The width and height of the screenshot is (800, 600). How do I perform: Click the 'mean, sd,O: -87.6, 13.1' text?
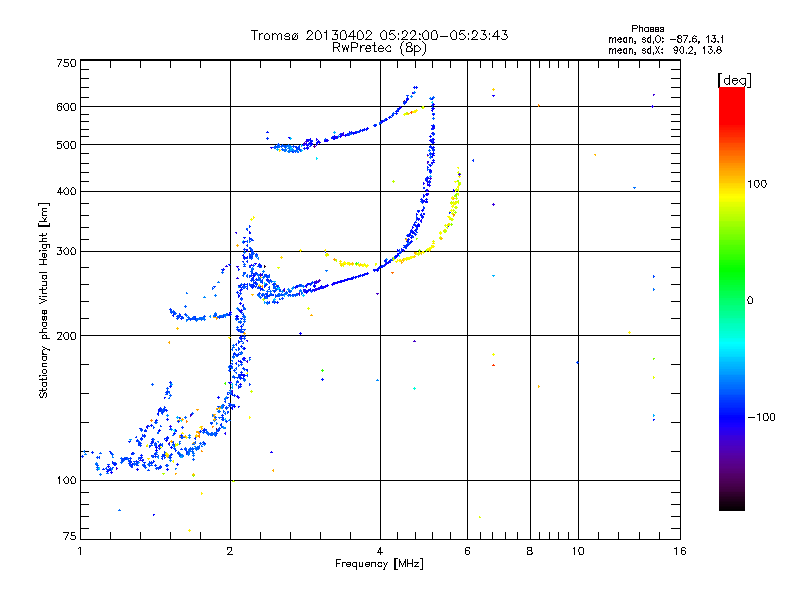click(666, 39)
